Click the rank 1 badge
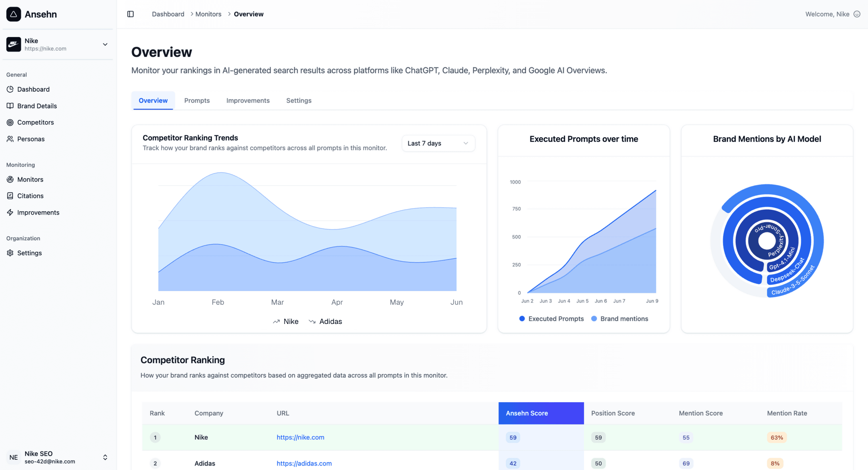The width and height of the screenshot is (868, 470). 155,437
